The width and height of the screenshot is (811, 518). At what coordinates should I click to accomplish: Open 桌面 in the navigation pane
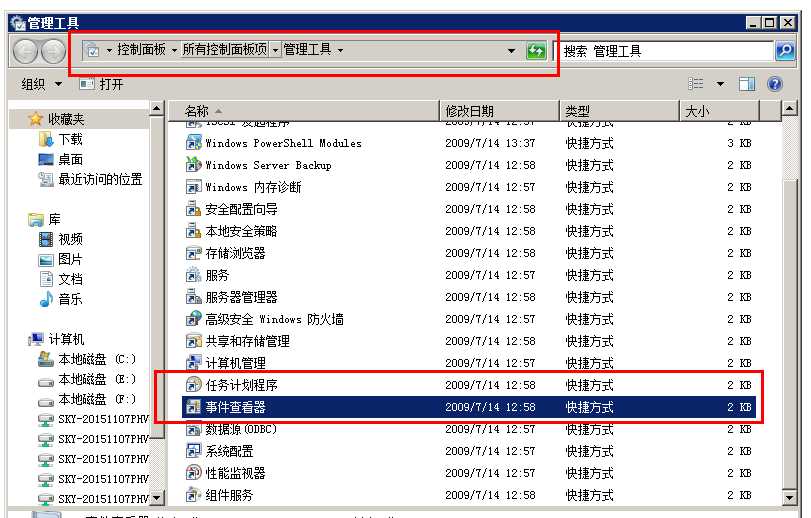[x=61, y=159]
